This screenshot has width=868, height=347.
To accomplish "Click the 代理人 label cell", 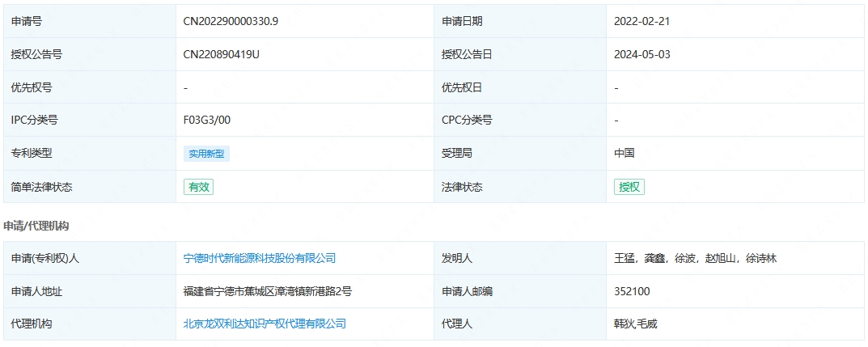I will (x=520, y=324).
